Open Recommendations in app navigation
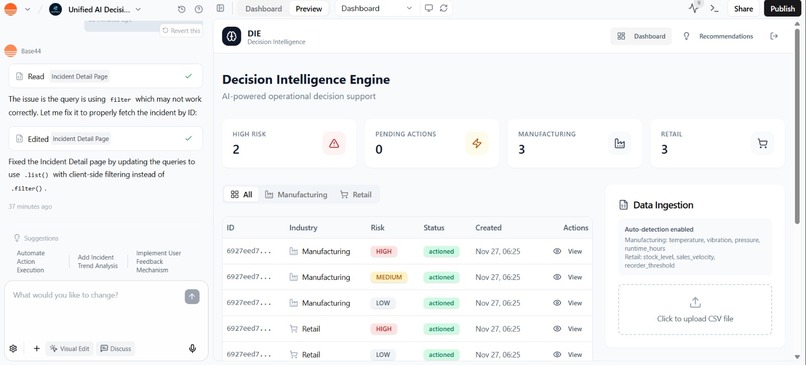Screen dimensions: 806x365 (x=719, y=36)
